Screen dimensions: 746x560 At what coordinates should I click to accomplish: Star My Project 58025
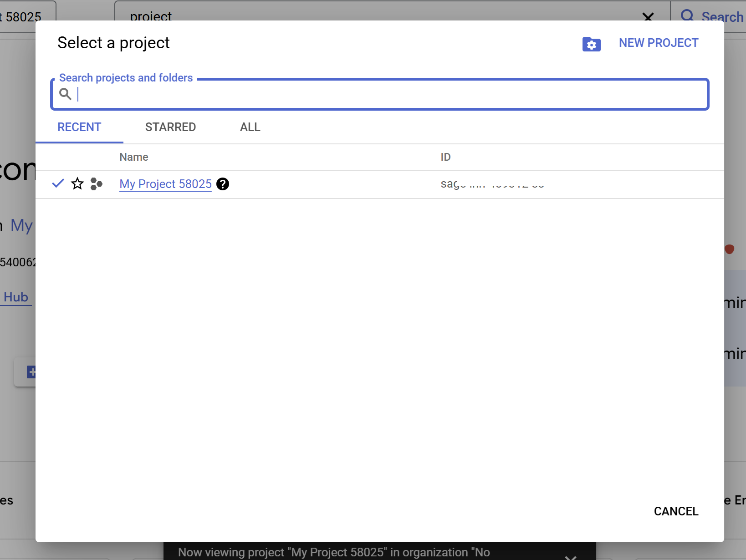pyautogui.click(x=77, y=184)
